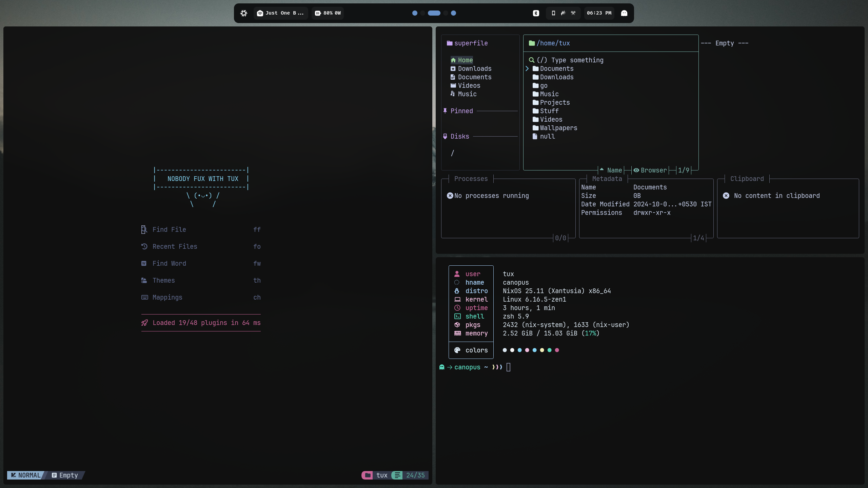Toggle the Browser eye preview indicator
The height and width of the screenshot is (488, 868).
[636, 170]
